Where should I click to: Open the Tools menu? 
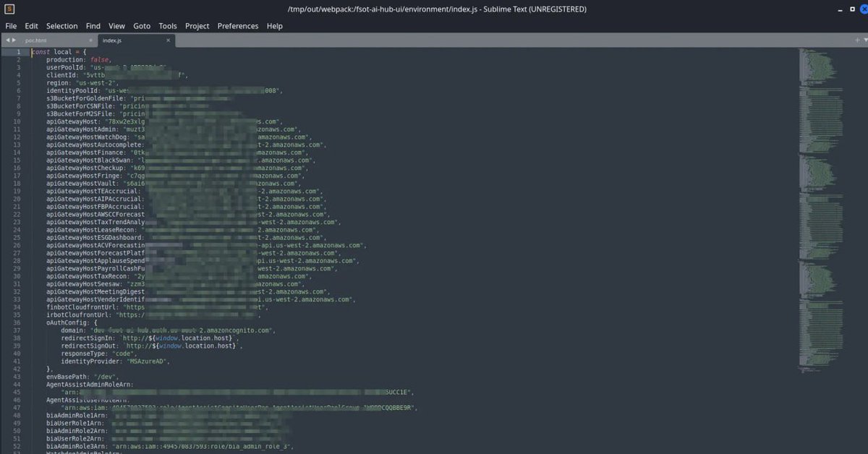coord(168,26)
